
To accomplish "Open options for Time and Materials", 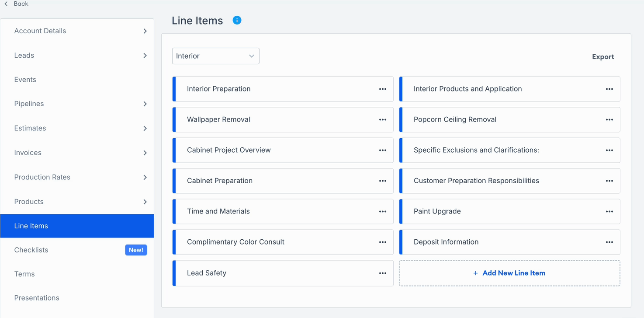I will 383,211.
